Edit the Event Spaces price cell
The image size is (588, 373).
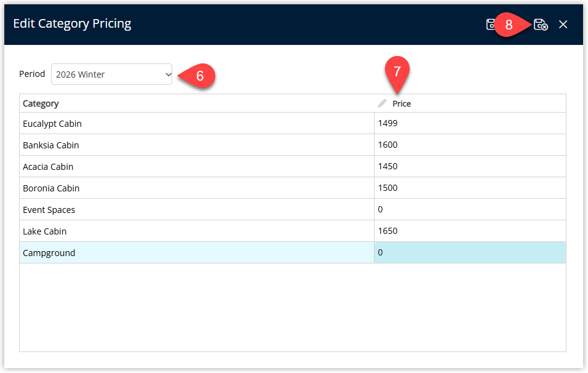tap(470, 209)
